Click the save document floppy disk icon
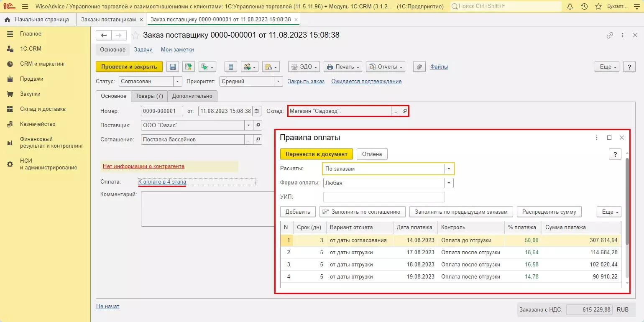 [173, 67]
